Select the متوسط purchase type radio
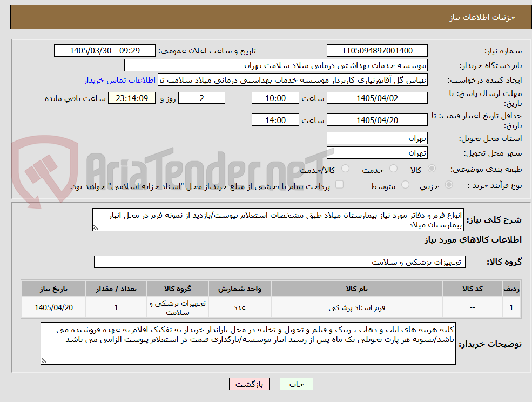 click(x=405, y=185)
